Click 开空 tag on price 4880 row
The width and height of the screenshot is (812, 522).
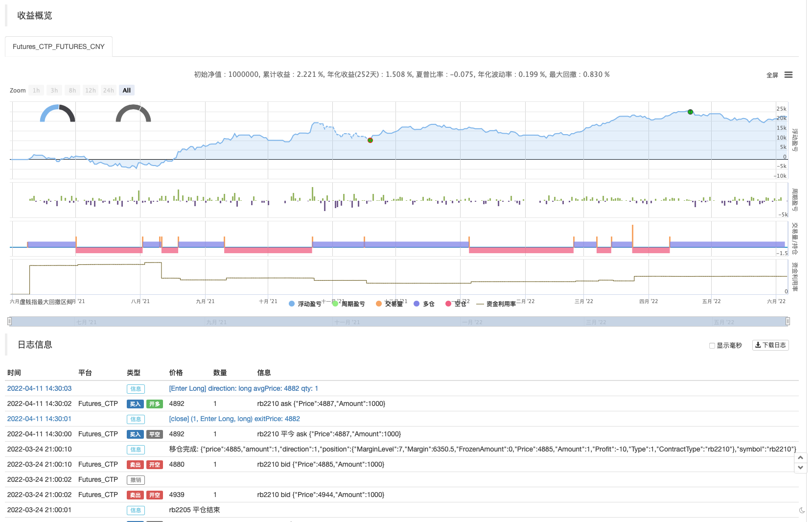155,465
